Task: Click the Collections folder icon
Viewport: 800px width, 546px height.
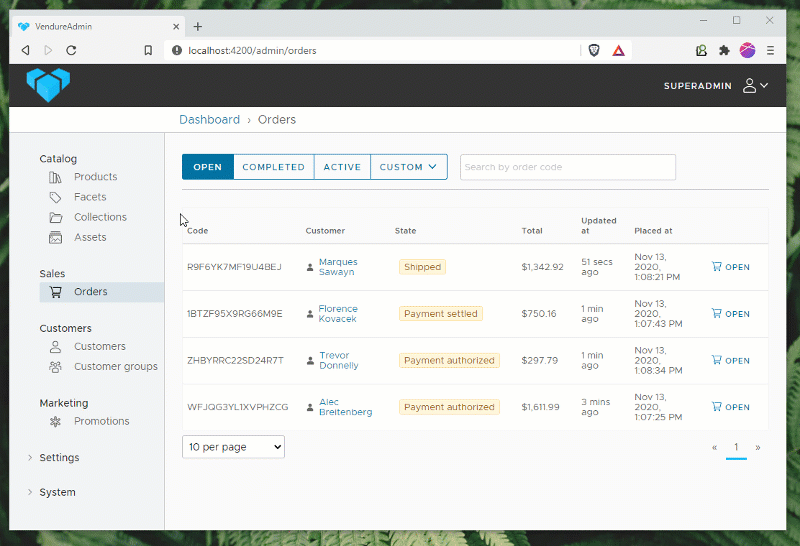Action: [x=55, y=217]
